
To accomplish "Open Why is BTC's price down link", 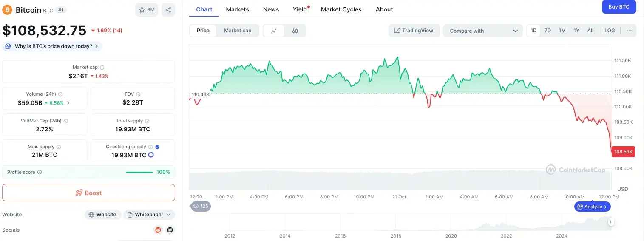I will click(53, 46).
